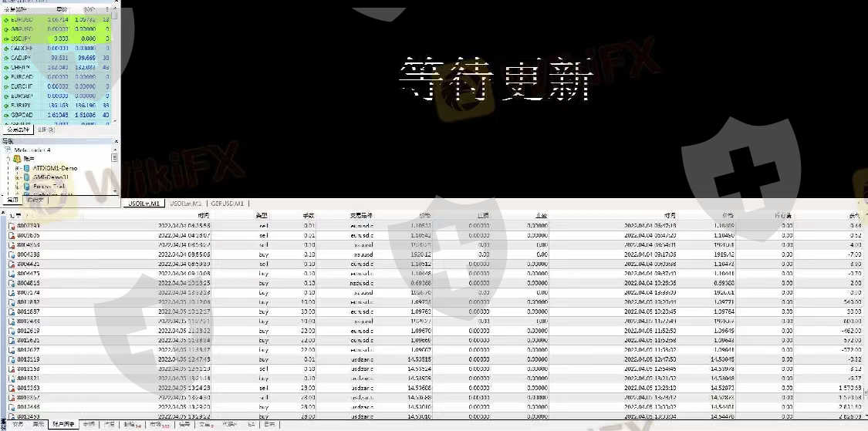Select the 交易品种 tab under Market Watch

click(x=19, y=130)
